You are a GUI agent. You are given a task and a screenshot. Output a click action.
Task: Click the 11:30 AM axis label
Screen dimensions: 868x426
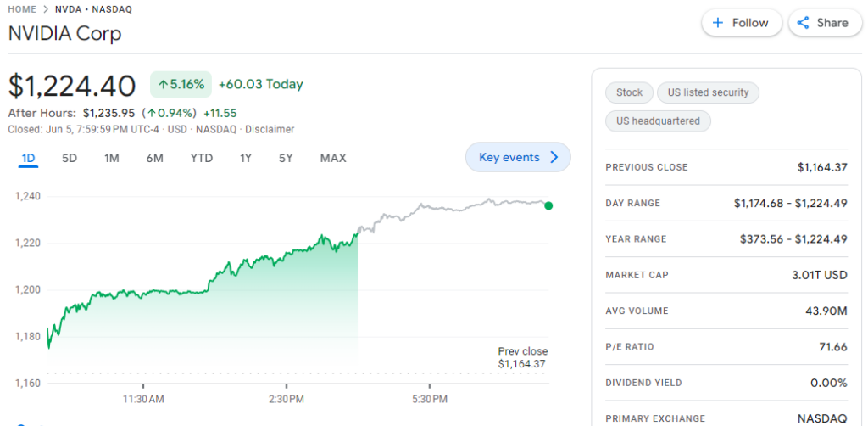[143, 399]
